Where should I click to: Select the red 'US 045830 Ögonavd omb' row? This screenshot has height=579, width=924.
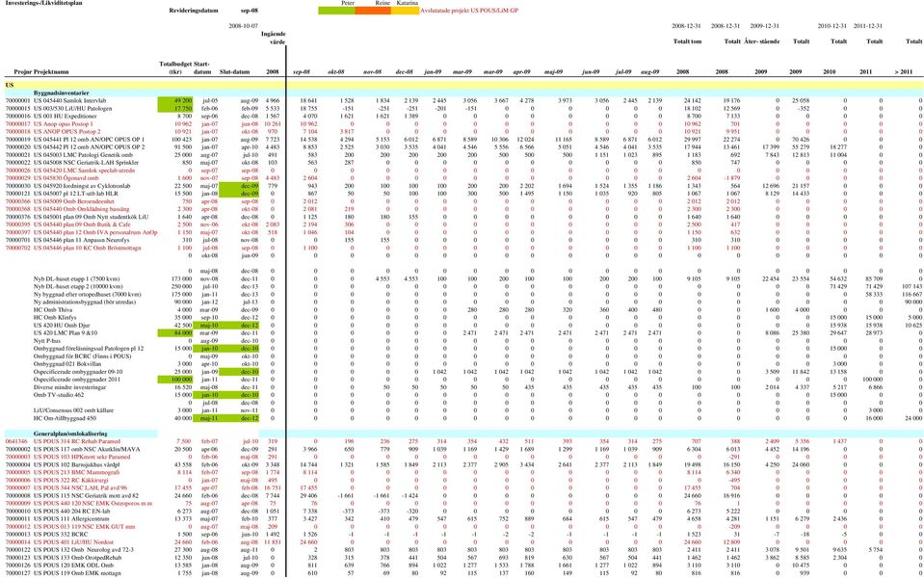(x=66, y=178)
